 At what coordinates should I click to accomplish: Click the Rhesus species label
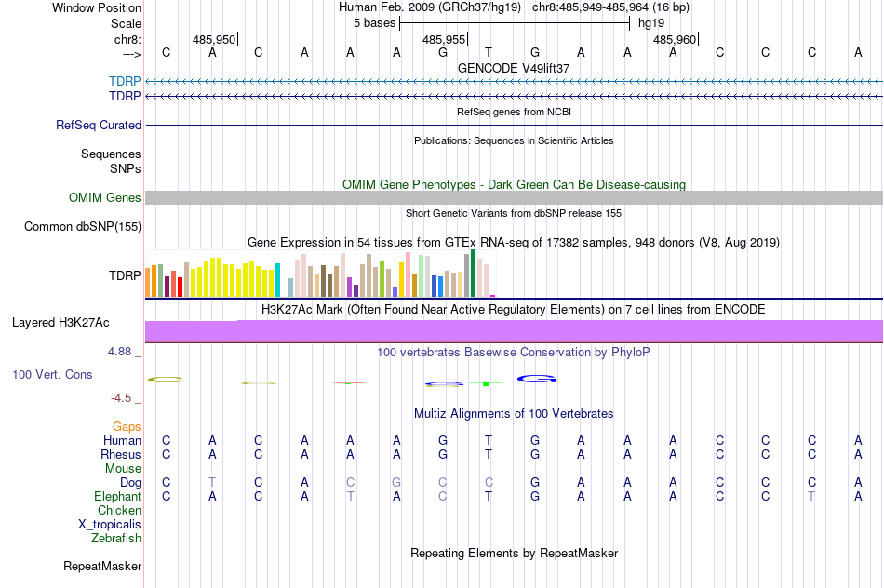121,454
